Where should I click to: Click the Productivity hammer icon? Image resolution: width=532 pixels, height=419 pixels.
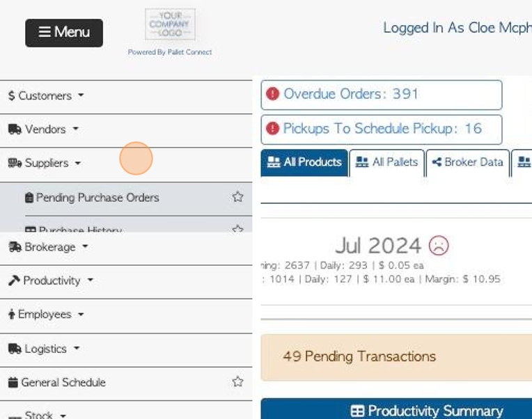14,280
